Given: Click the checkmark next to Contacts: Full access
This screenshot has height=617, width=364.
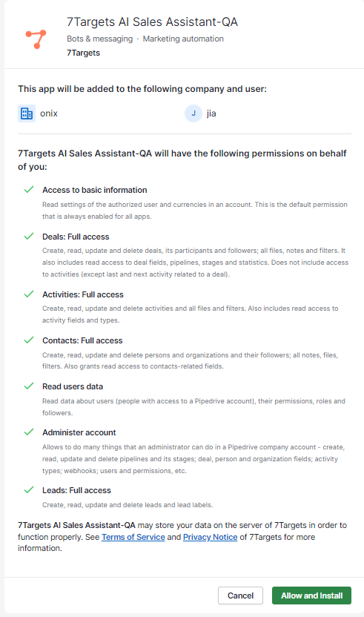Looking at the screenshot, I should click(x=29, y=340).
